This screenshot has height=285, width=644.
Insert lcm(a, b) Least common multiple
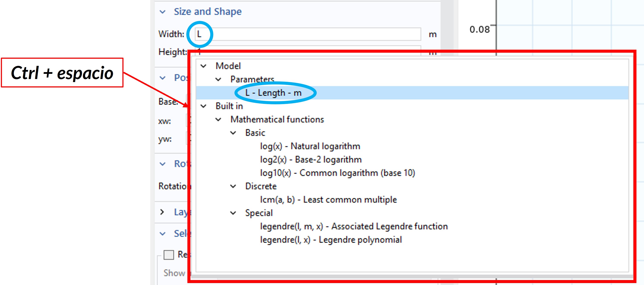(328, 200)
